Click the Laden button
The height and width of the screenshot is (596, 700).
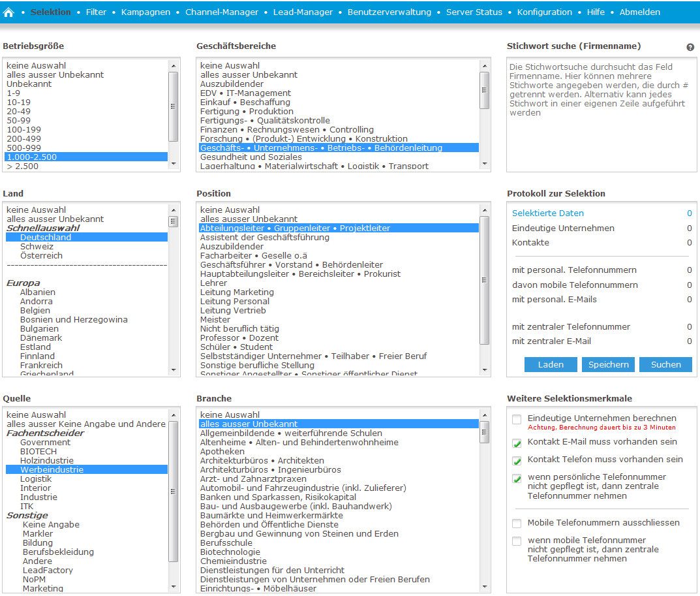tap(551, 364)
